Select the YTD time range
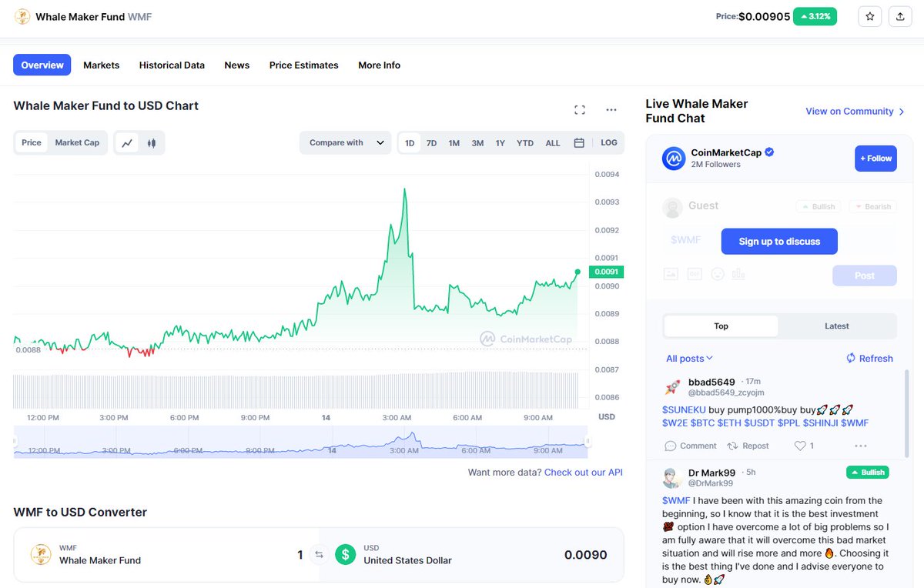The image size is (924, 588). pos(525,143)
